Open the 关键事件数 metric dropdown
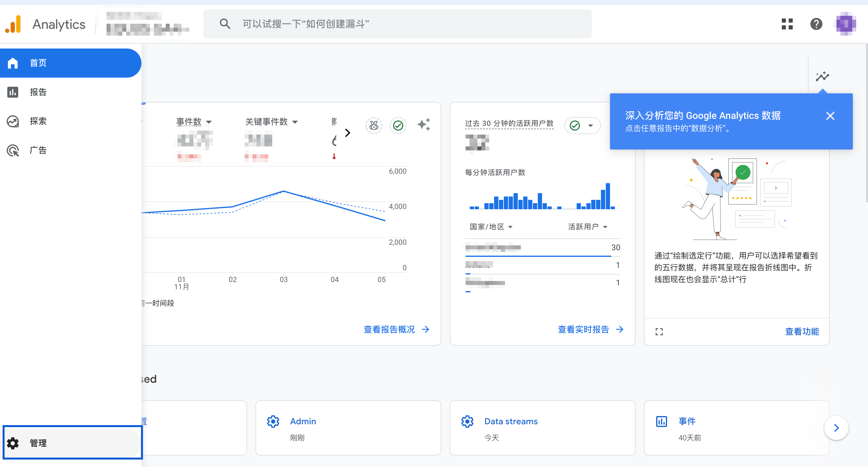The width and height of the screenshot is (868, 467). click(296, 122)
